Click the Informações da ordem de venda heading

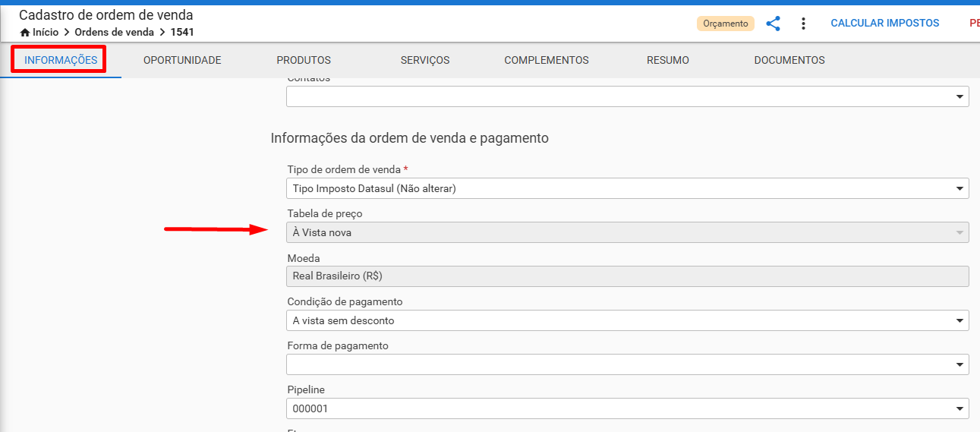410,138
